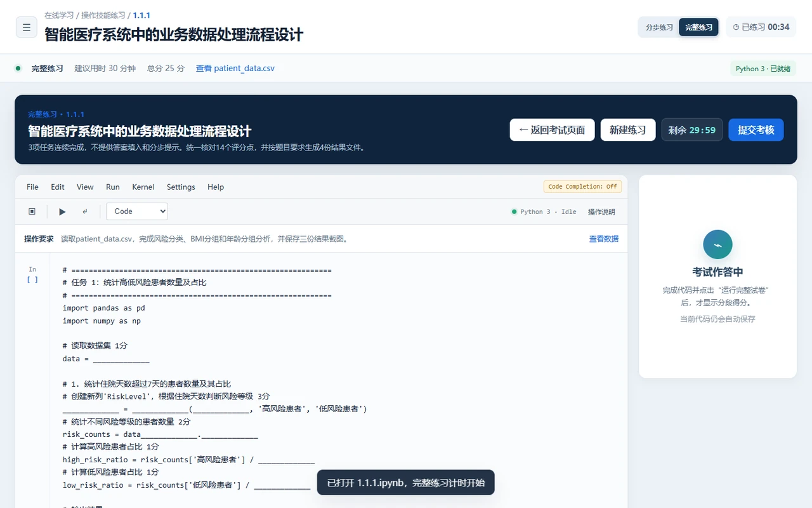Open the File menu
This screenshot has width=812, height=508.
click(32, 187)
